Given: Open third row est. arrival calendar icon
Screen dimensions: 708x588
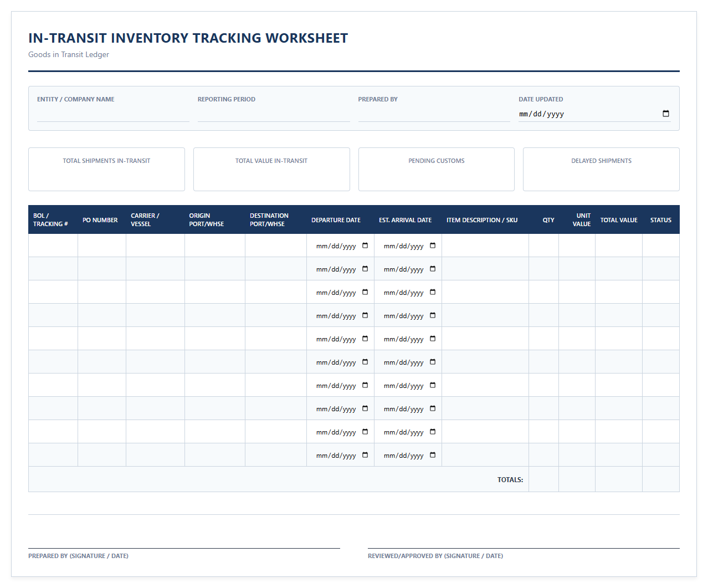Looking at the screenshot, I should [433, 292].
